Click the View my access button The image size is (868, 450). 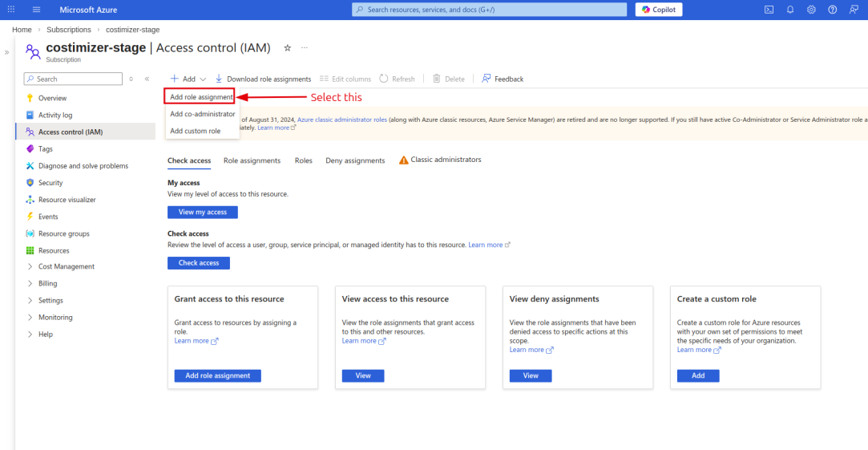pyautogui.click(x=203, y=213)
